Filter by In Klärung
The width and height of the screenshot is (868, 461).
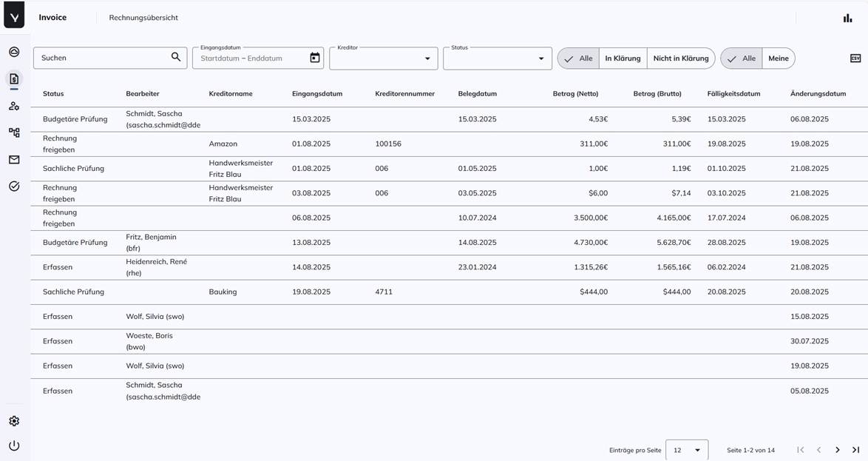click(x=623, y=58)
